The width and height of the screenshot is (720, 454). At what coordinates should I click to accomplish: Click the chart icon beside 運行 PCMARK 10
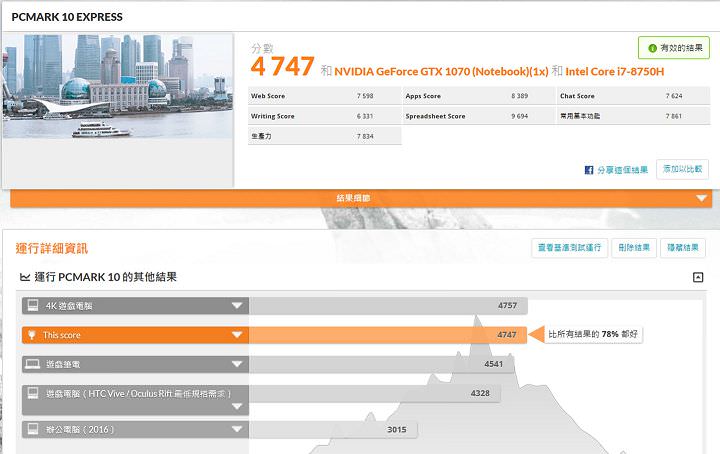(x=24, y=277)
